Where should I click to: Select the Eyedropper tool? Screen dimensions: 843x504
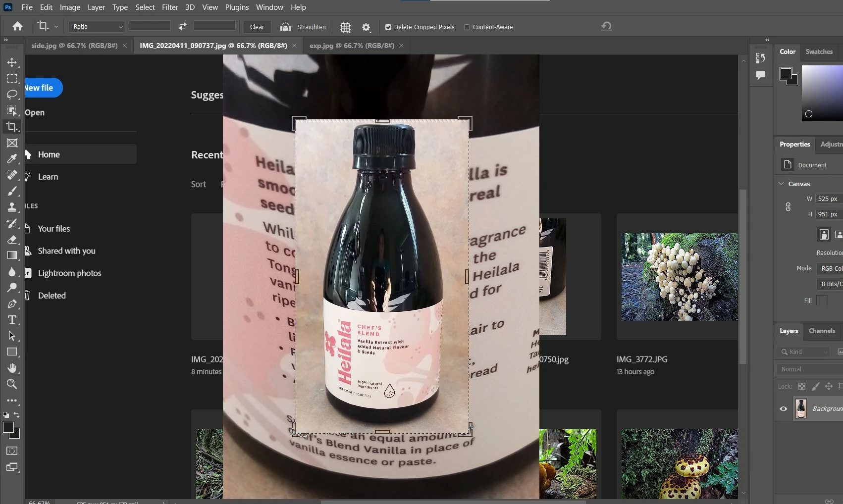point(12,159)
